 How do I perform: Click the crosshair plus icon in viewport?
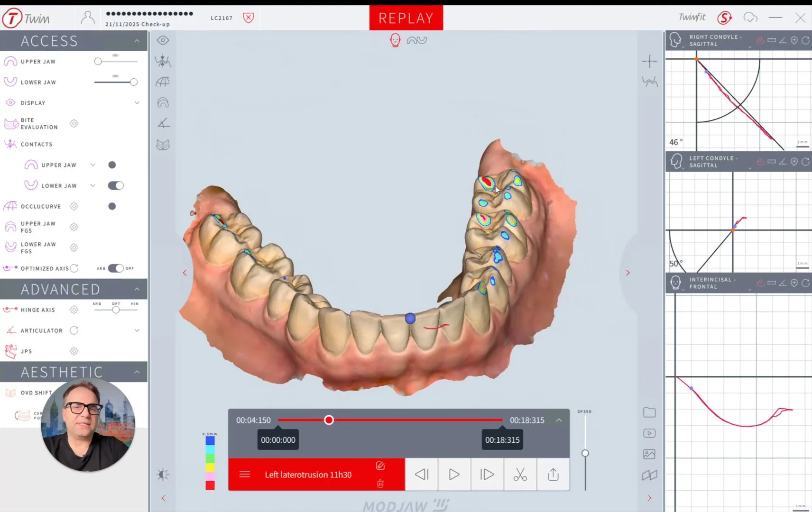point(649,61)
